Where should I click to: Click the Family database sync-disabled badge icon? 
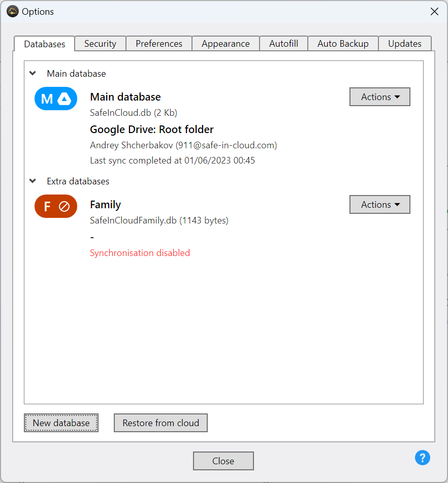point(56,206)
